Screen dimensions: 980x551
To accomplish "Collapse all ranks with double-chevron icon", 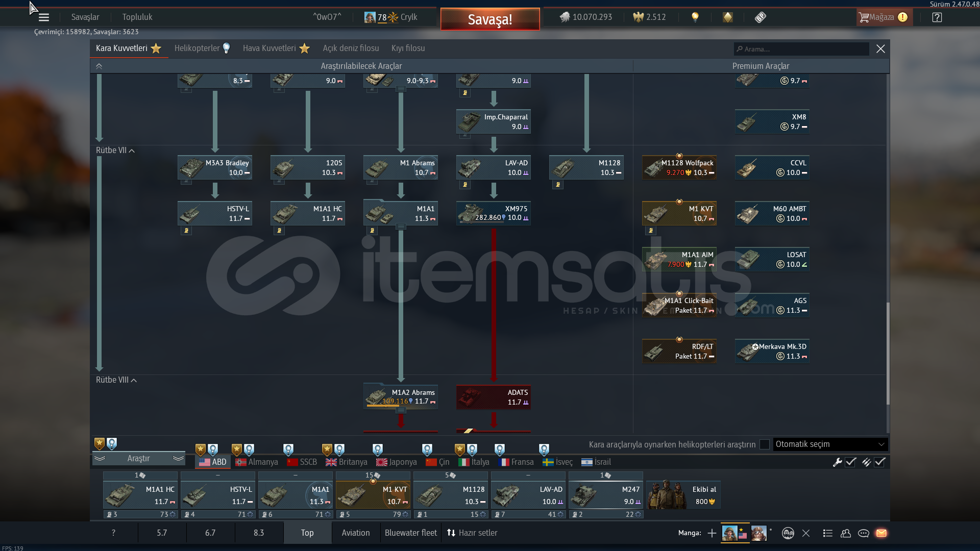I will 99,66.
